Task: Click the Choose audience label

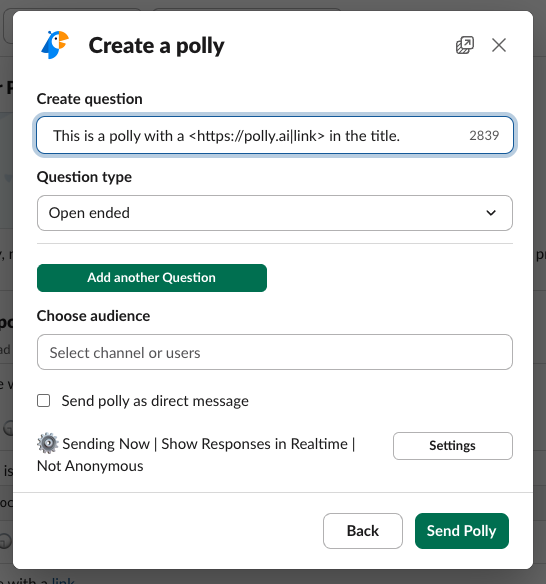Action: click(93, 316)
